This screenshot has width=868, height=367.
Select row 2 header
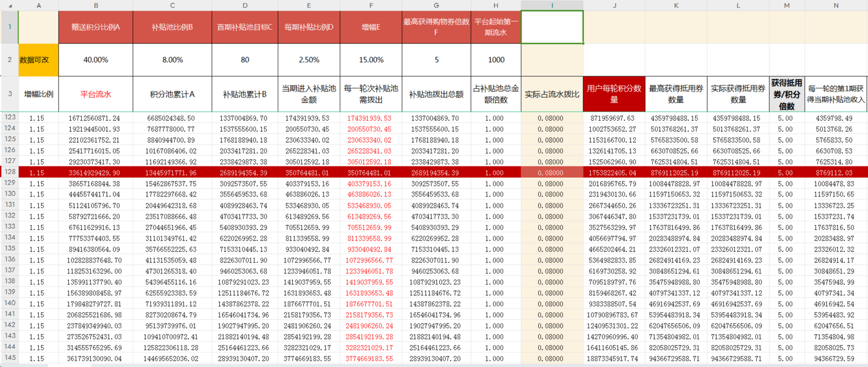tap(9, 60)
